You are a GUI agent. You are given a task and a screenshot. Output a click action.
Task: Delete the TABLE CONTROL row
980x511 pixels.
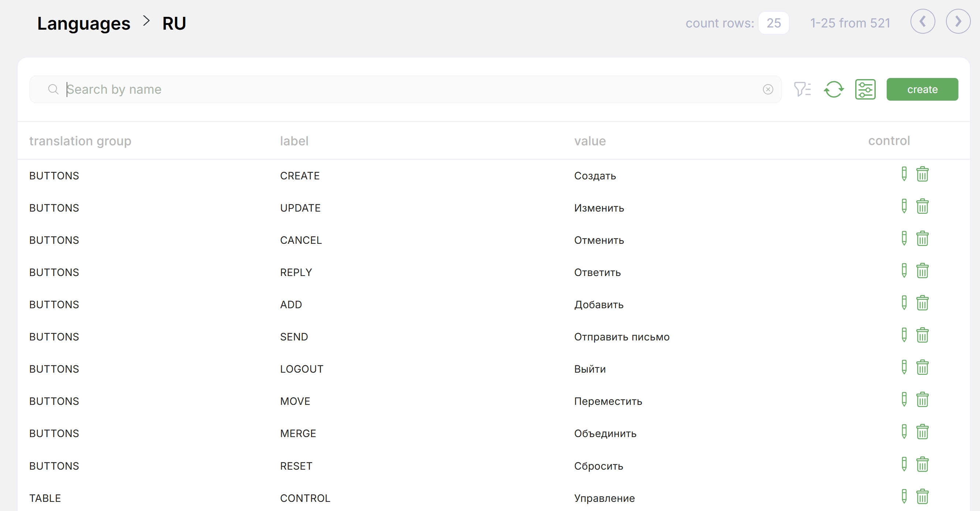click(x=922, y=497)
